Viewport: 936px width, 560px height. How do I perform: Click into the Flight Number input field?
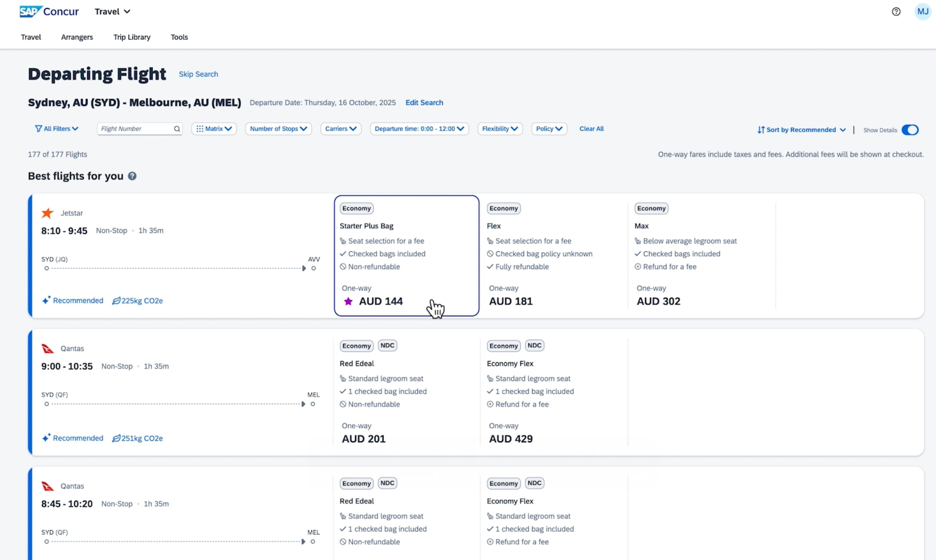coord(136,129)
